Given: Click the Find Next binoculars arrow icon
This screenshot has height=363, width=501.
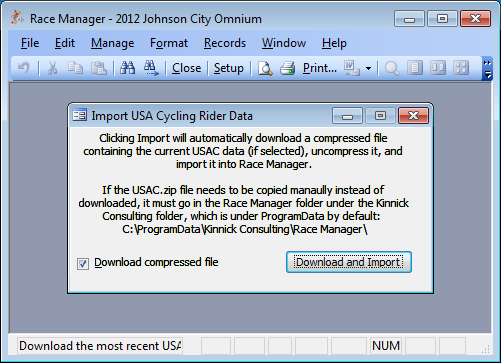Looking at the screenshot, I should [x=151, y=68].
